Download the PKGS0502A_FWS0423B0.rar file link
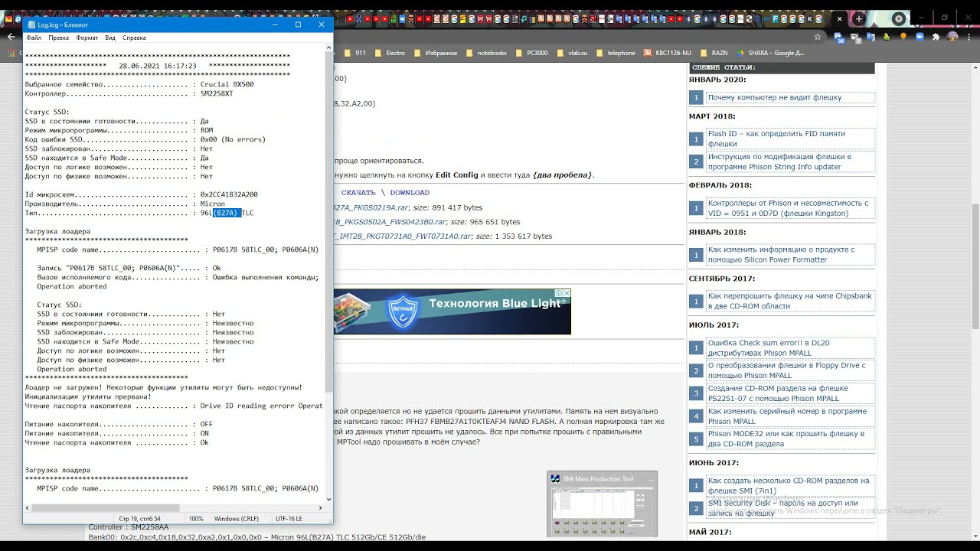980x551 pixels. pos(388,222)
